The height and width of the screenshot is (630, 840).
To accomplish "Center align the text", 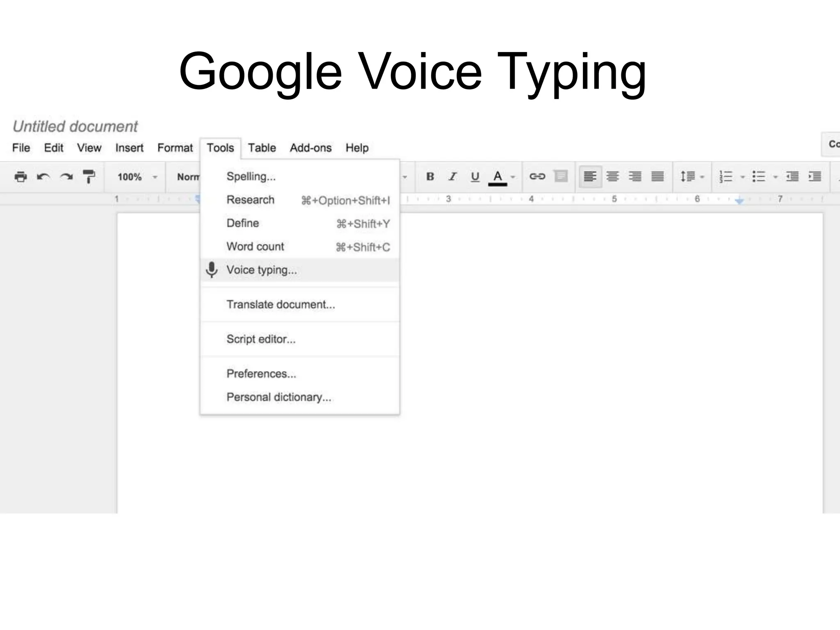I will [613, 176].
